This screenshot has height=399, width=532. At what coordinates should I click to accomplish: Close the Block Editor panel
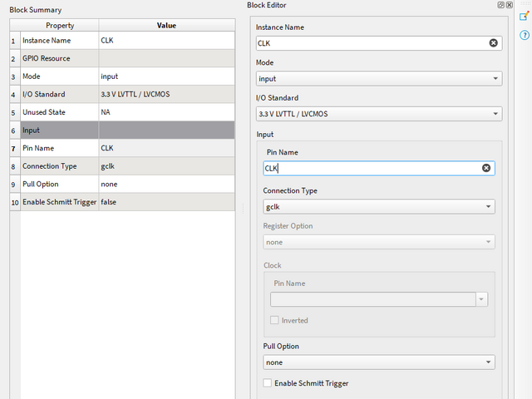point(510,5)
